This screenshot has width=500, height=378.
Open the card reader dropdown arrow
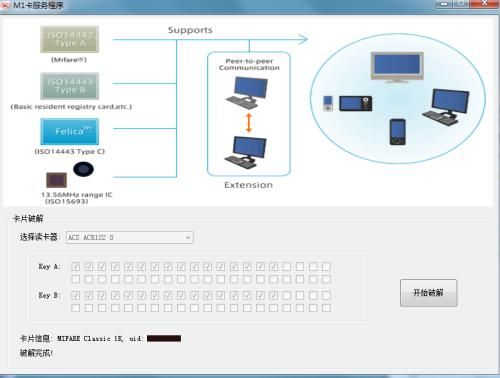tap(188, 237)
